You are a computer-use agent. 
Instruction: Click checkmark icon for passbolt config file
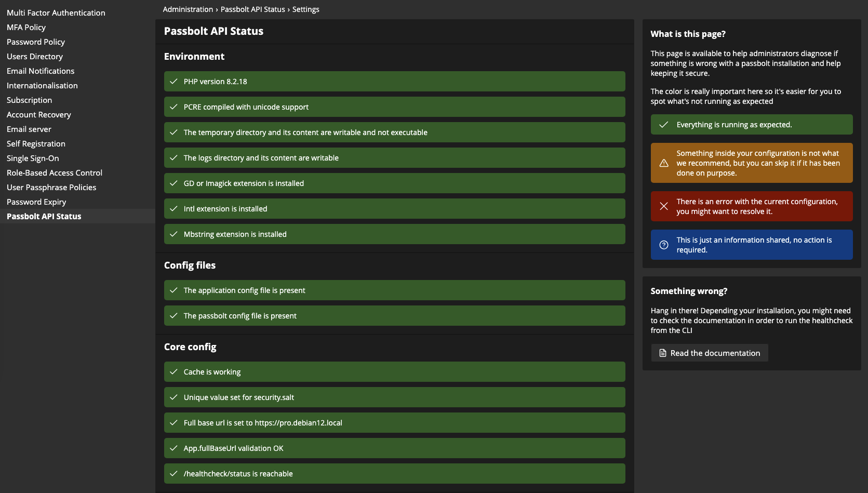(173, 316)
